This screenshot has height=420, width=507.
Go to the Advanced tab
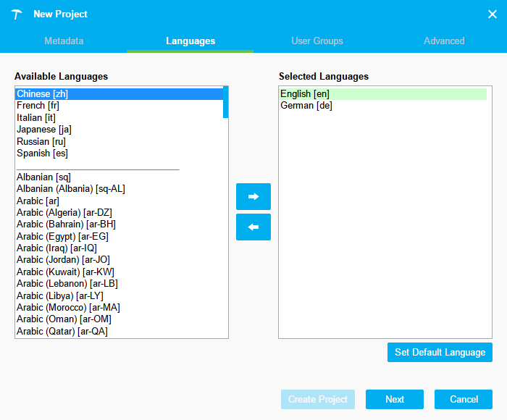444,41
